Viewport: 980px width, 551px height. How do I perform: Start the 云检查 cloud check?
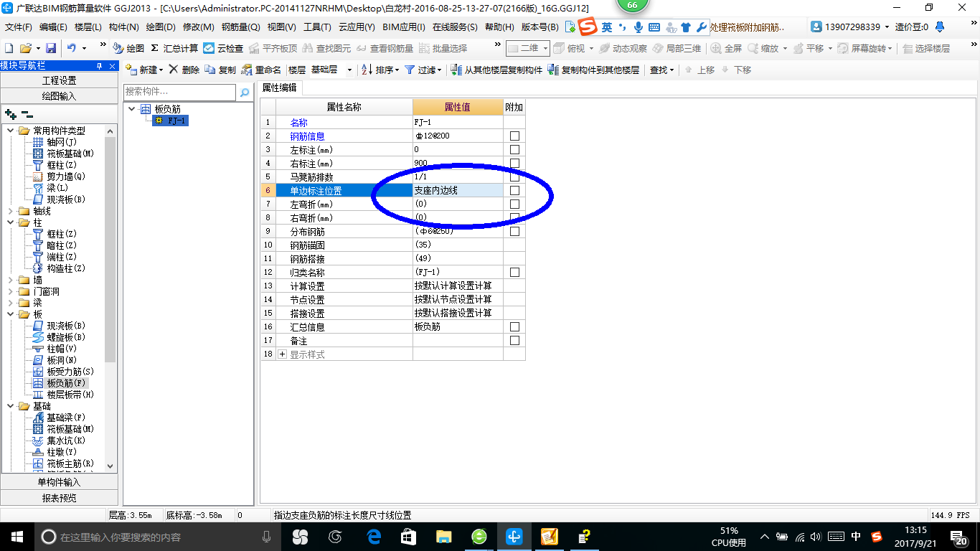tap(223, 48)
